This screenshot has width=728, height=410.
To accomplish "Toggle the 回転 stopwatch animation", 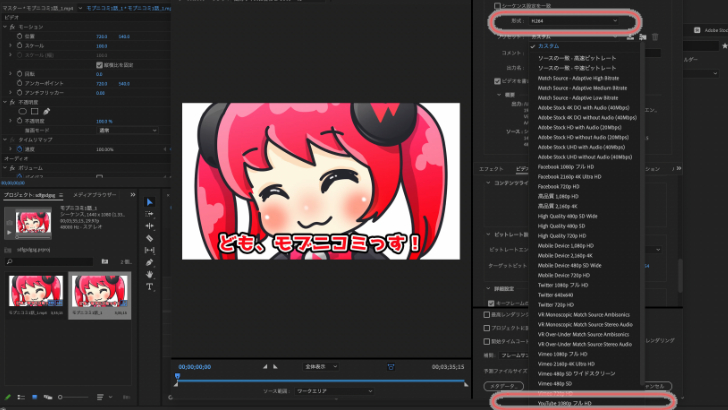I will coord(20,74).
